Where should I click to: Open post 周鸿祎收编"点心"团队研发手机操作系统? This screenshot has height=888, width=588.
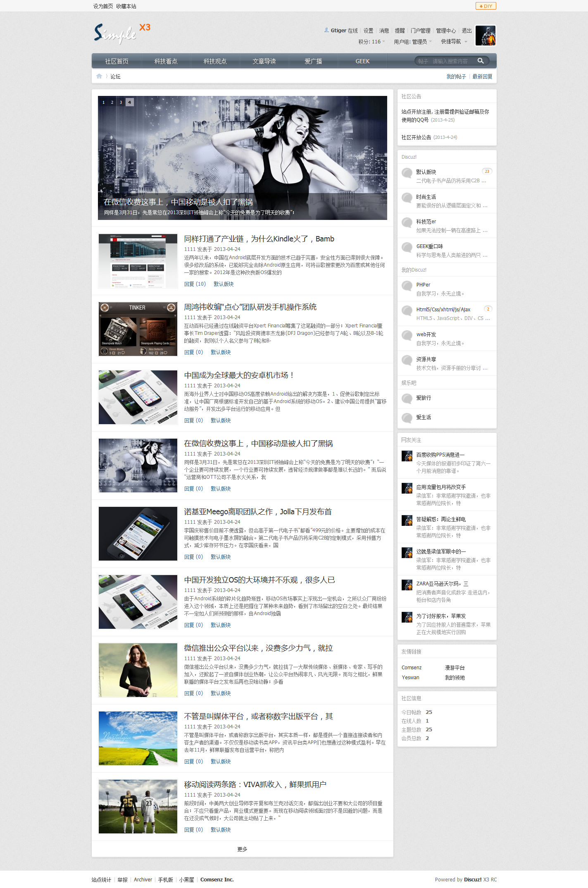click(250, 307)
